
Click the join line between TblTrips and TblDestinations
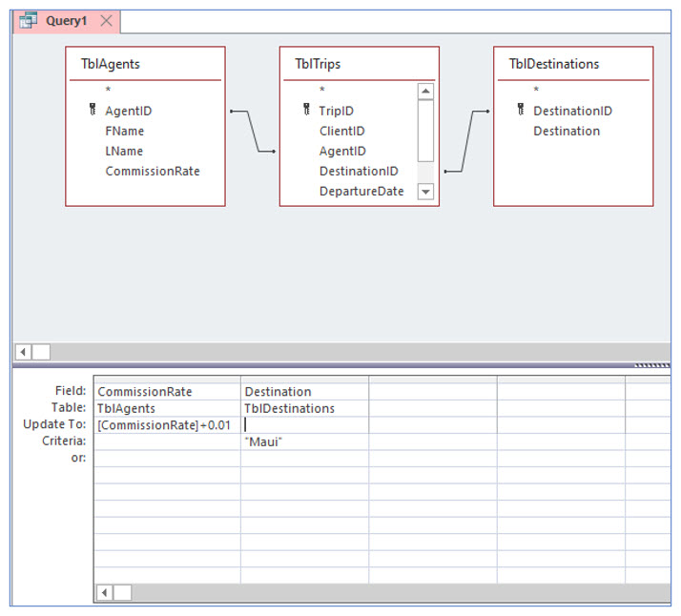click(x=467, y=141)
